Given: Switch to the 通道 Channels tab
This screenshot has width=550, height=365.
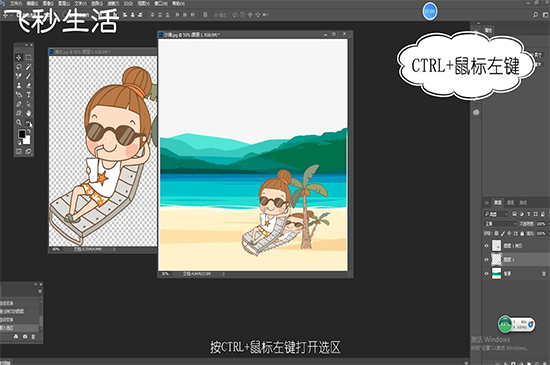Looking at the screenshot, I should [511, 203].
